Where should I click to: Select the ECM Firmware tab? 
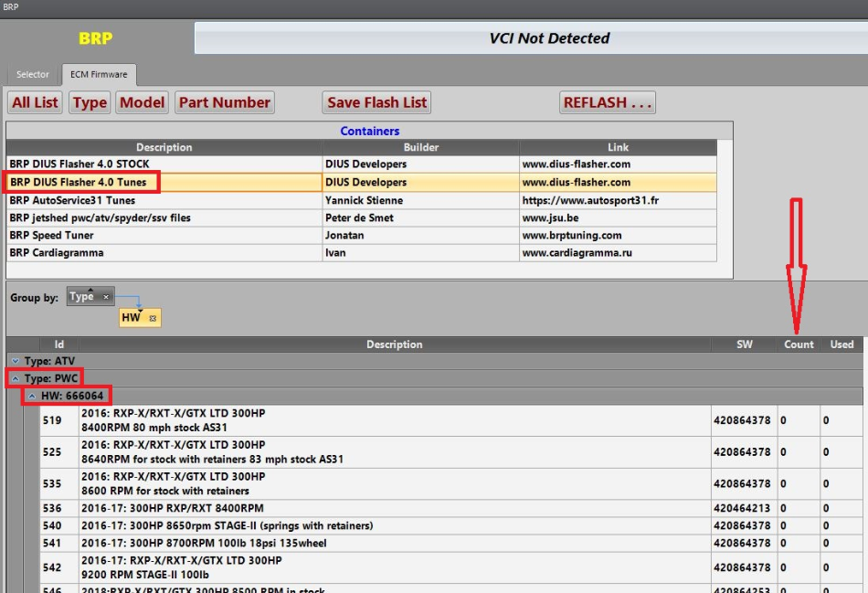pos(99,75)
